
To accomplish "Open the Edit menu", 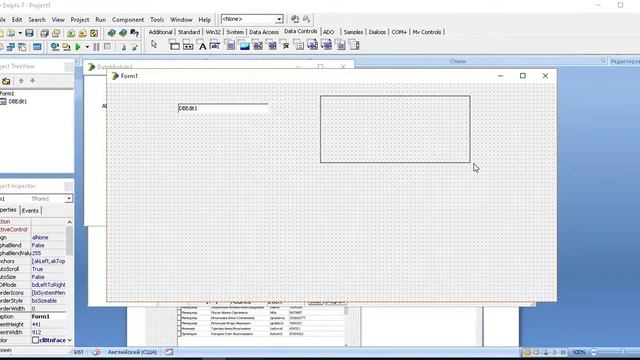I will click(17, 20).
